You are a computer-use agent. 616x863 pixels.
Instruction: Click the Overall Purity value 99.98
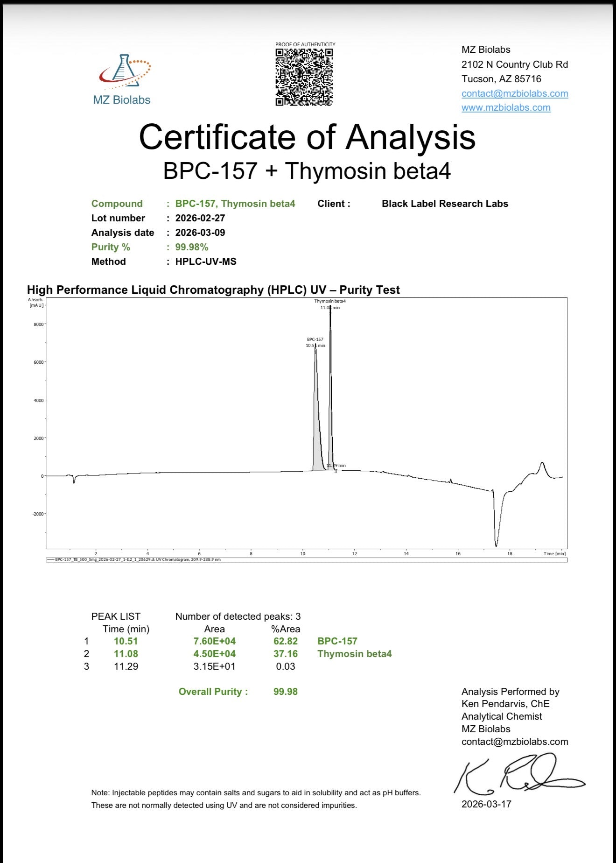click(x=285, y=692)
